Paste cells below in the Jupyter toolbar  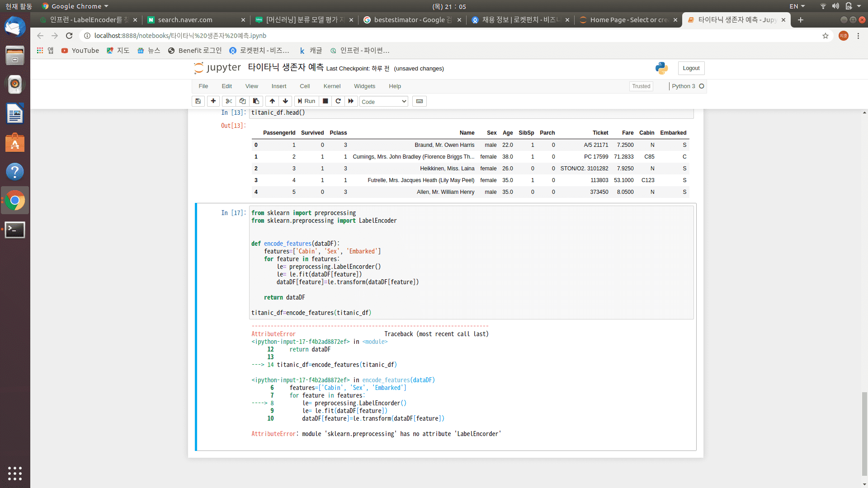click(x=256, y=101)
